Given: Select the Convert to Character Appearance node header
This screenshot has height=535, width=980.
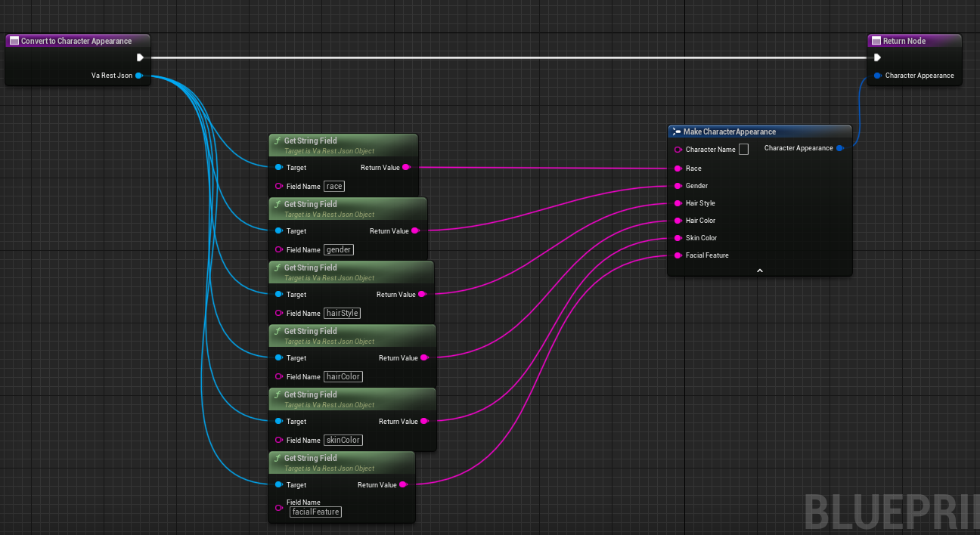Looking at the screenshot, I should (76, 41).
